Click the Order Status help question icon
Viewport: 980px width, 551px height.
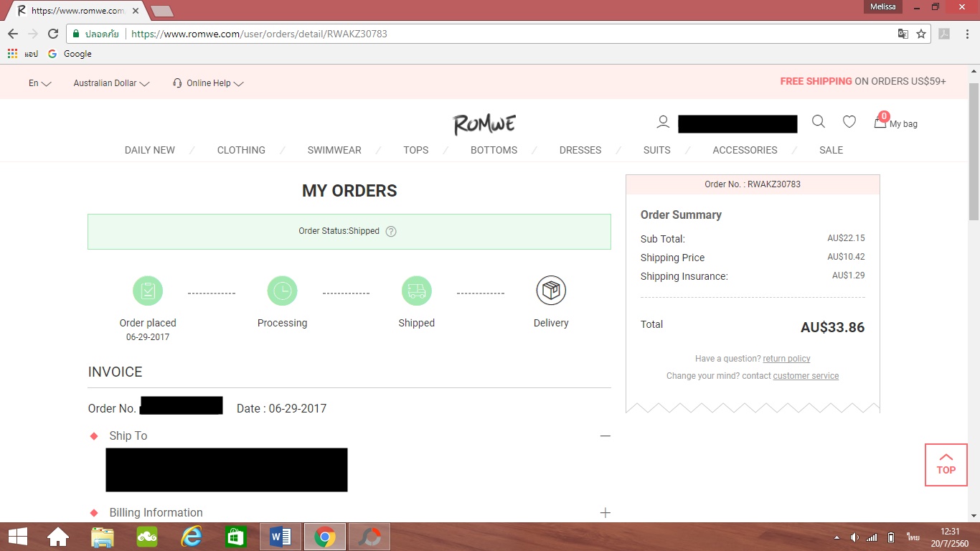pos(391,231)
